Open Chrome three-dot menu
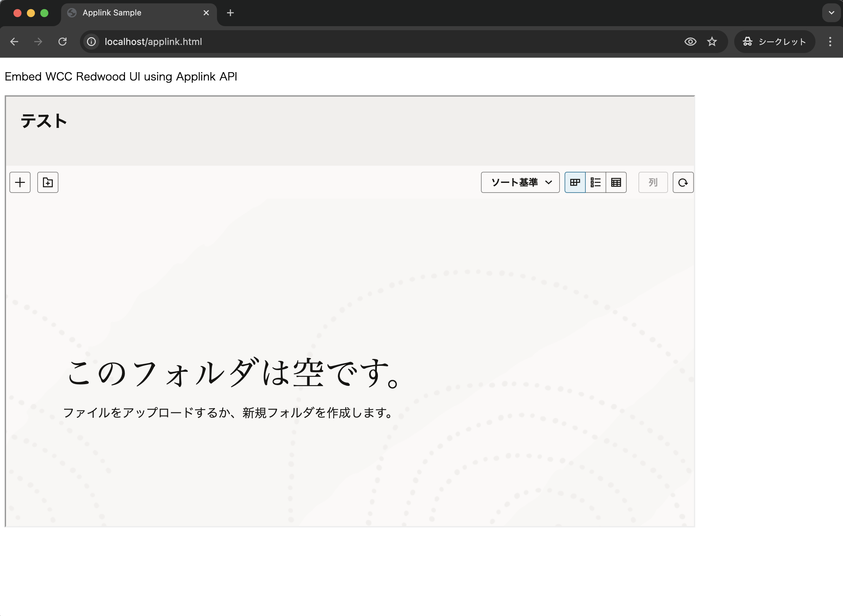 pyautogui.click(x=830, y=41)
